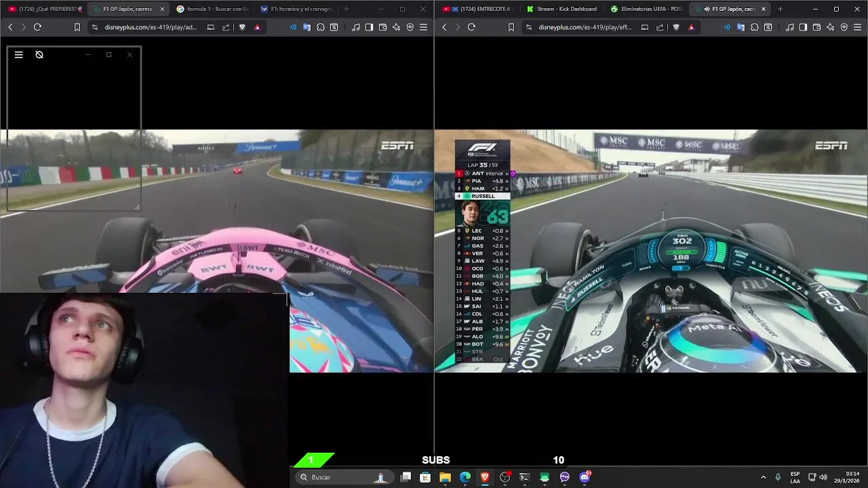The height and width of the screenshot is (488, 868).
Task: Open site settings icon in left address bar
Action: pyautogui.click(x=95, y=27)
